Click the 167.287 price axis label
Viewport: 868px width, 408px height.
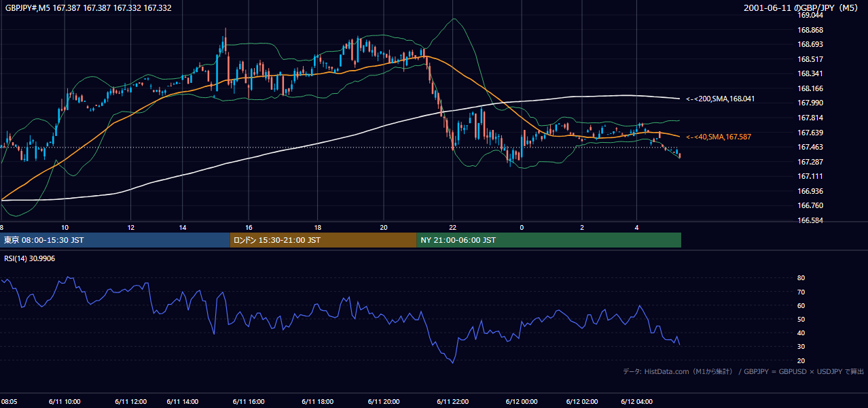pos(810,162)
